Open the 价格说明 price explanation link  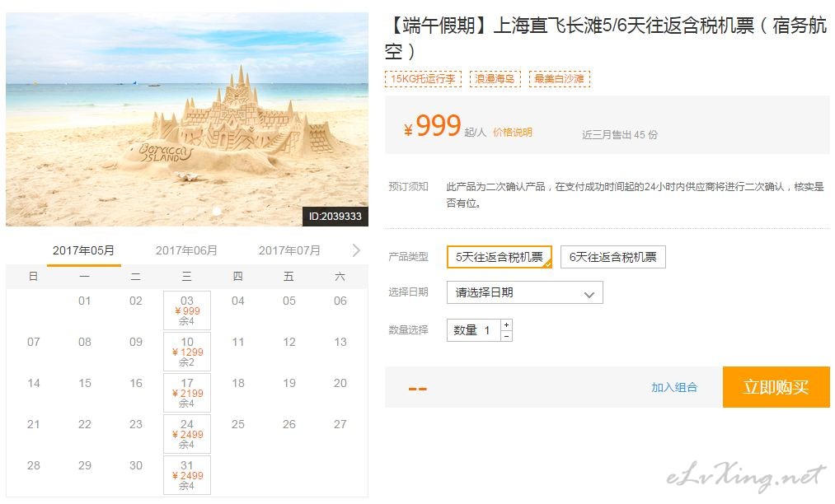coord(512,133)
